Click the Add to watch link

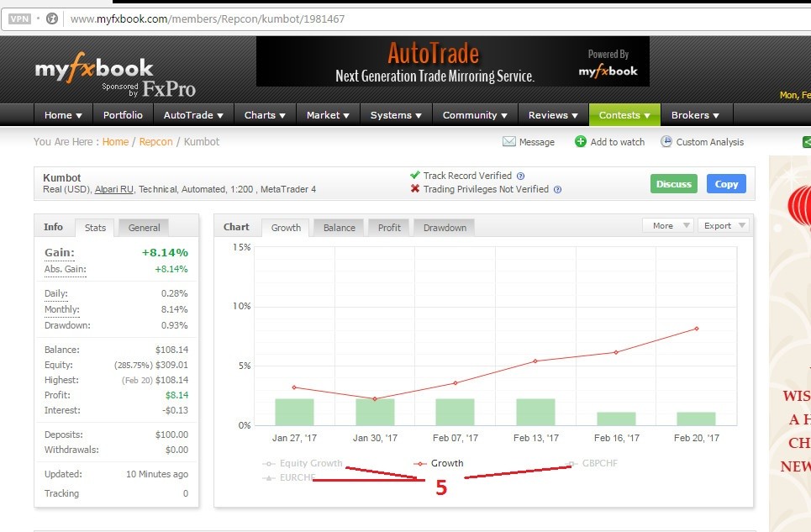pos(617,142)
